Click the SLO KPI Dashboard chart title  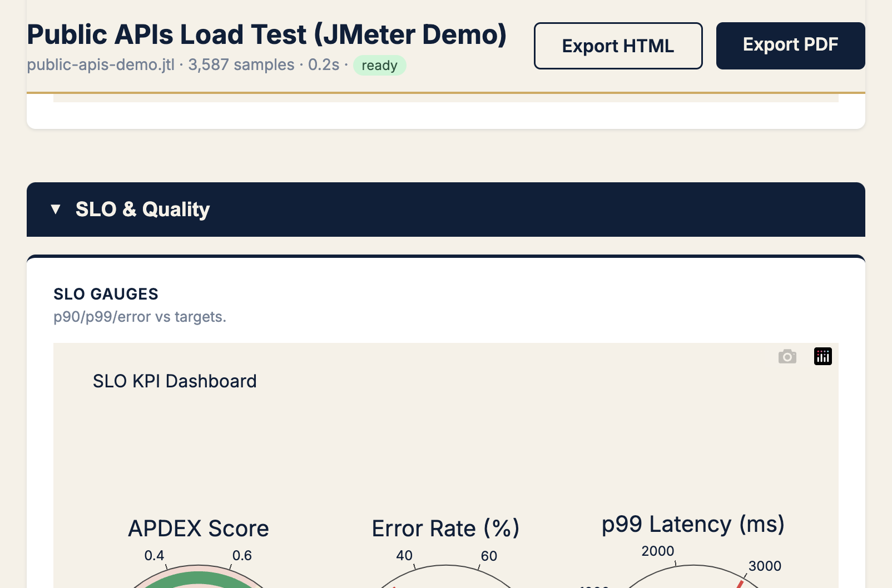coord(175,381)
